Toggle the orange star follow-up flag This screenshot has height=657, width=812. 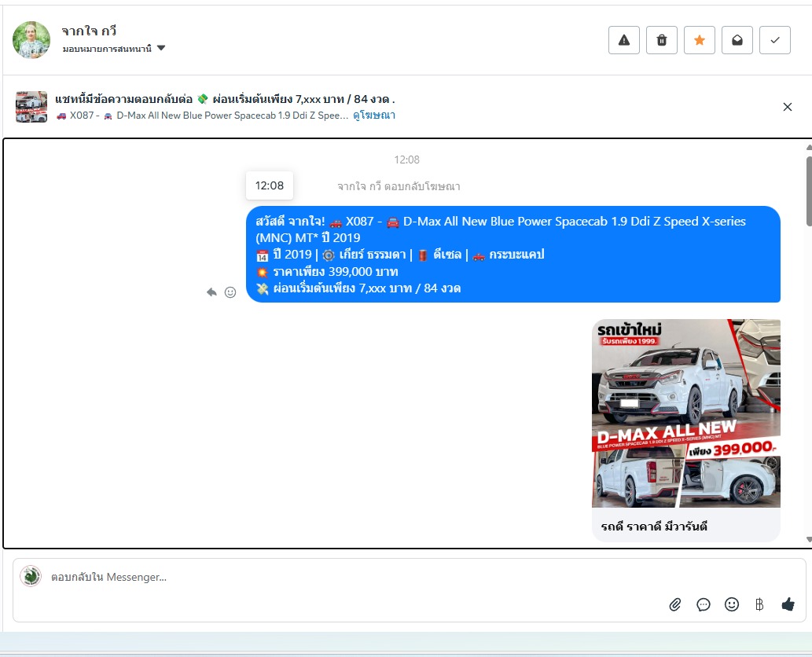[x=700, y=40]
